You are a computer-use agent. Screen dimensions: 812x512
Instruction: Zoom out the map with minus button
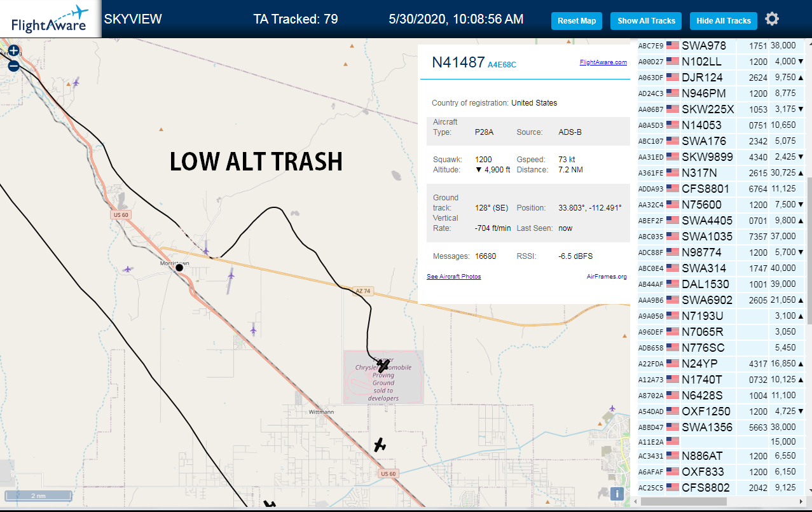[x=13, y=65]
